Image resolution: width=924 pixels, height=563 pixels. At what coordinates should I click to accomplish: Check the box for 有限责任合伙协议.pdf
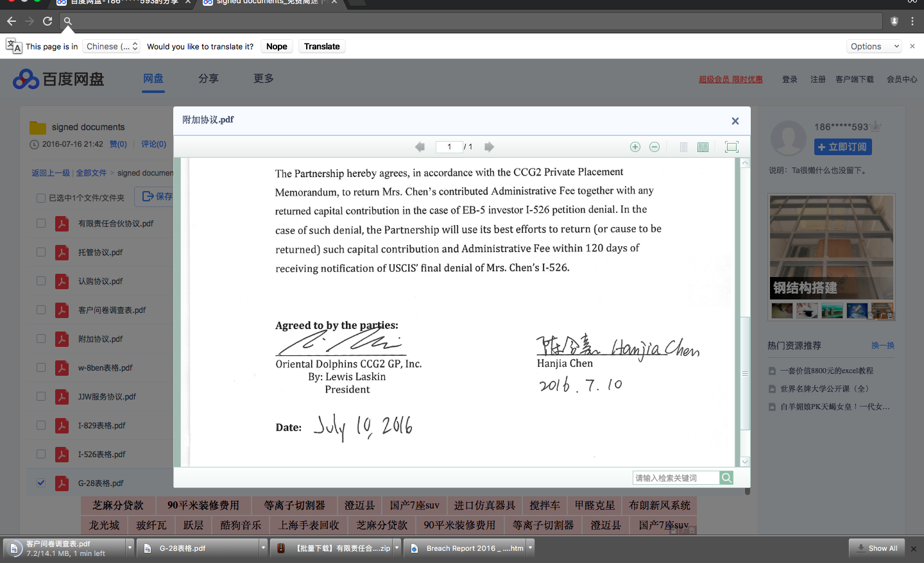41,223
